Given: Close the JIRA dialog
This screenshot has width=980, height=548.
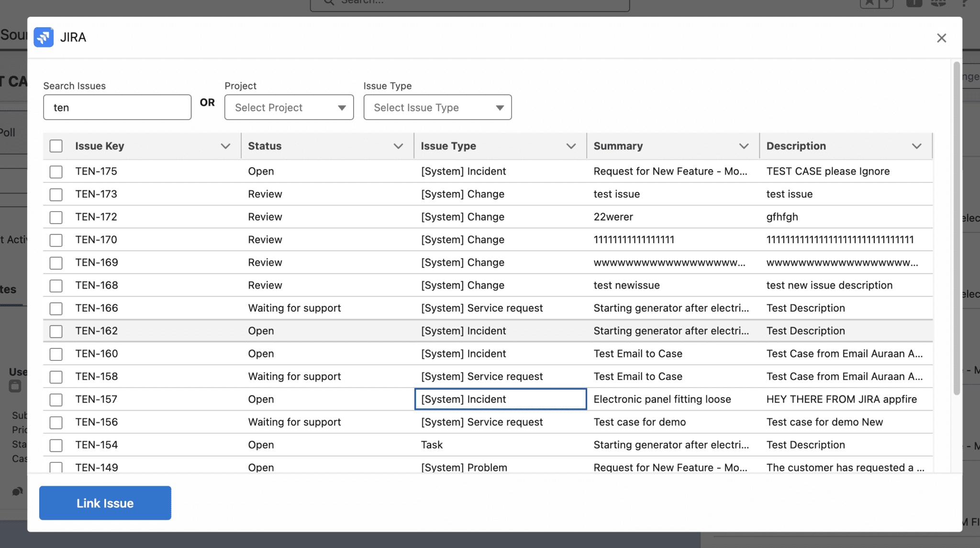Looking at the screenshot, I should (x=942, y=38).
